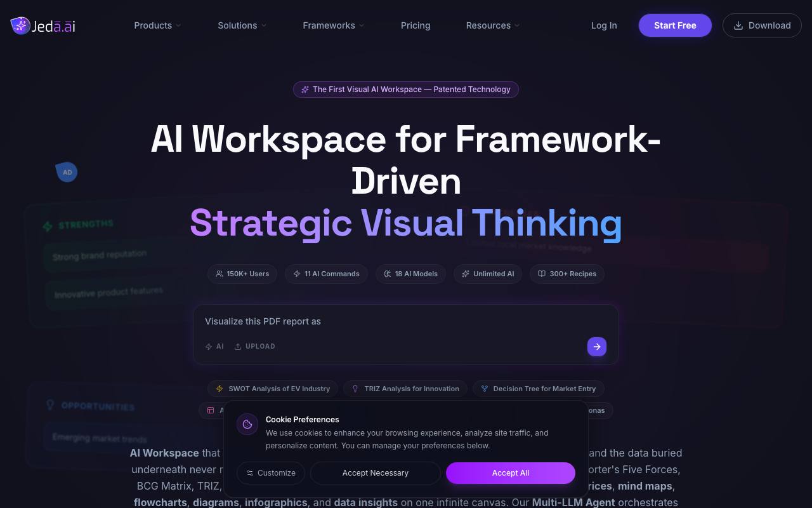The height and width of the screenshot is (508, 812).
Task: Choose the TRIZ Analysis for Innovation suggestion
Action: (405, 389)
